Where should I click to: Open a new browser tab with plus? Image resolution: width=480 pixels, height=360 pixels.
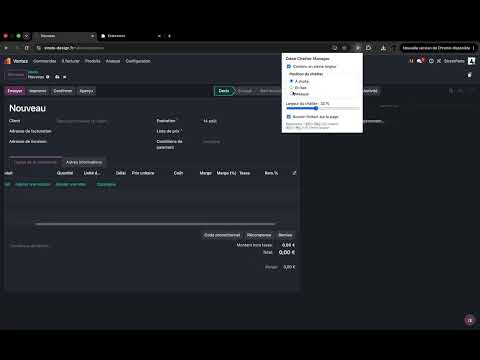pos(169,36)
